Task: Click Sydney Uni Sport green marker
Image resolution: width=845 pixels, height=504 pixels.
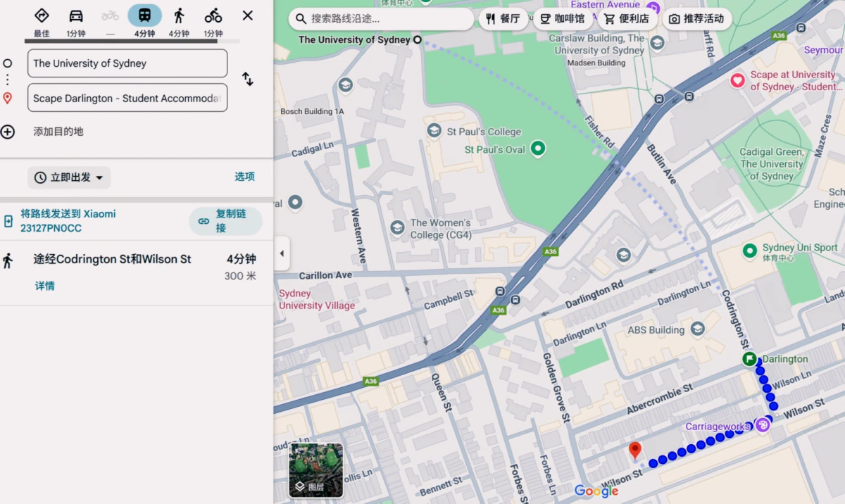Action: point(750,250)
